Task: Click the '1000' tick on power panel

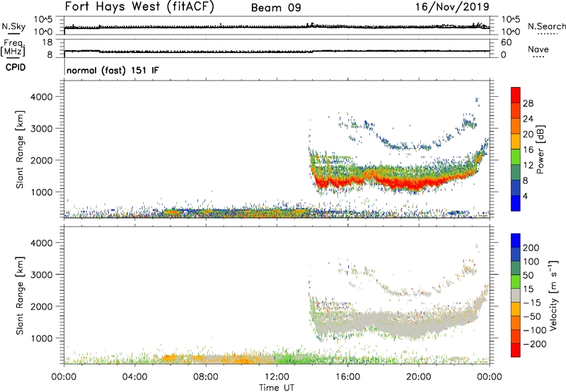Action: 41,192
